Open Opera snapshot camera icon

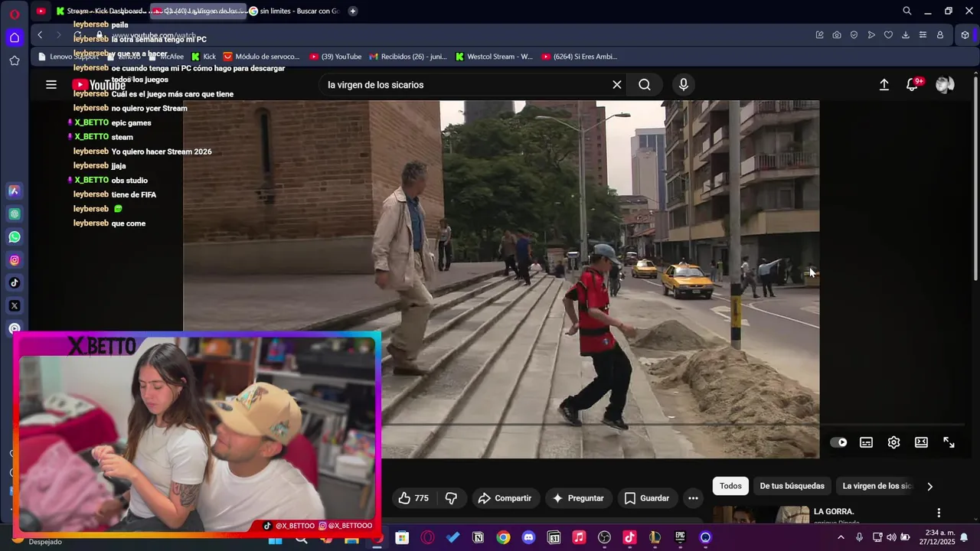coord(837,35)
